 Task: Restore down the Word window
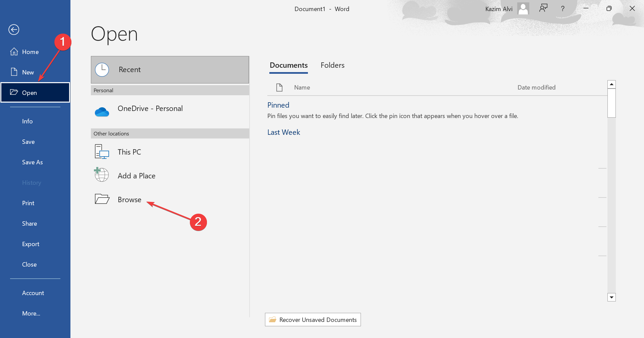tap(609, 8)
